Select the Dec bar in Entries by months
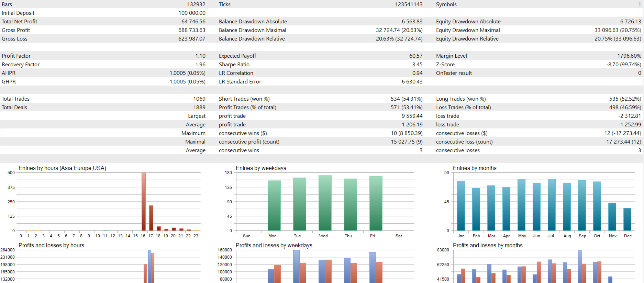The image size is (644, 283). (x=627, y=219)
